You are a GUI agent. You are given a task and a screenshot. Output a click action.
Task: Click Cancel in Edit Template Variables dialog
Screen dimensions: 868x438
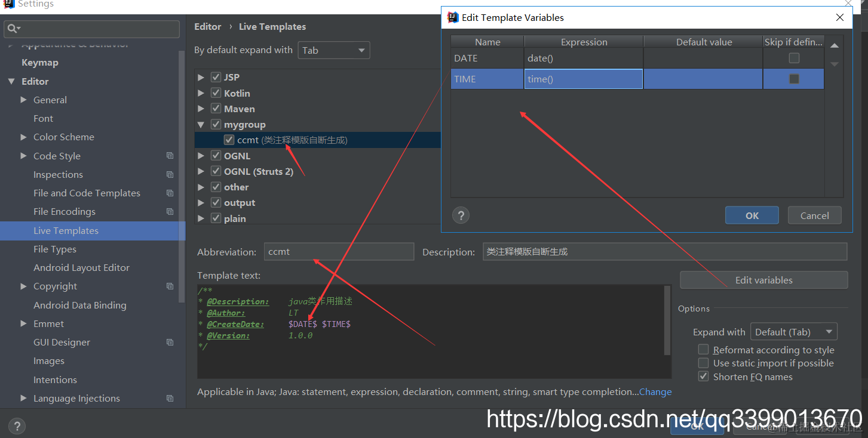815,215
